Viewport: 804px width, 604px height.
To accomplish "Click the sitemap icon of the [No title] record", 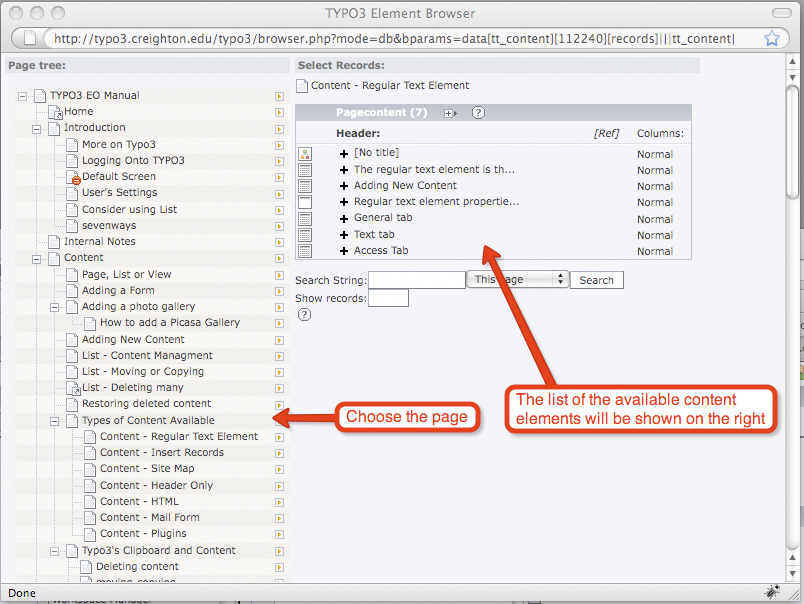I will 305,154.
